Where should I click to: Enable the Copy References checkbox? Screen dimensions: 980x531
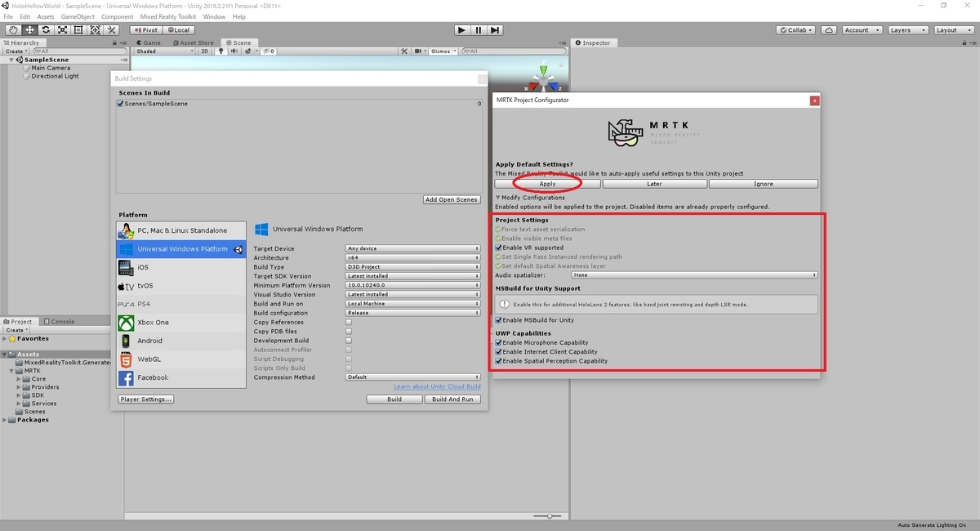tap(349, 322)
